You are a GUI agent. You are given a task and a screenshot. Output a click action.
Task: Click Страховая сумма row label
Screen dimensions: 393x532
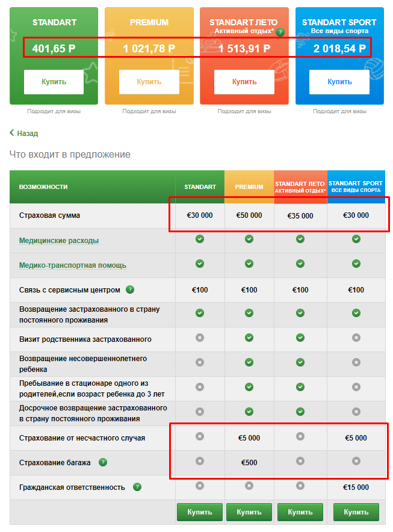(49, 215)
